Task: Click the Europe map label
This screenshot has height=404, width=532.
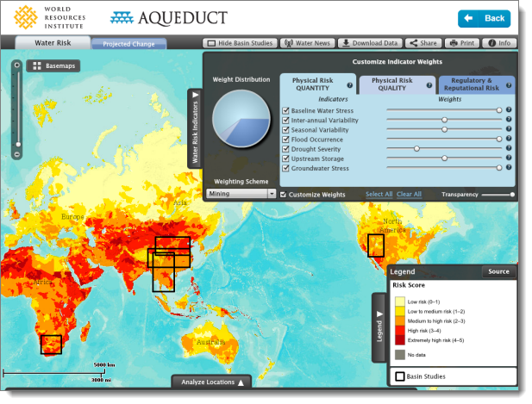Action: click(72, 216)
